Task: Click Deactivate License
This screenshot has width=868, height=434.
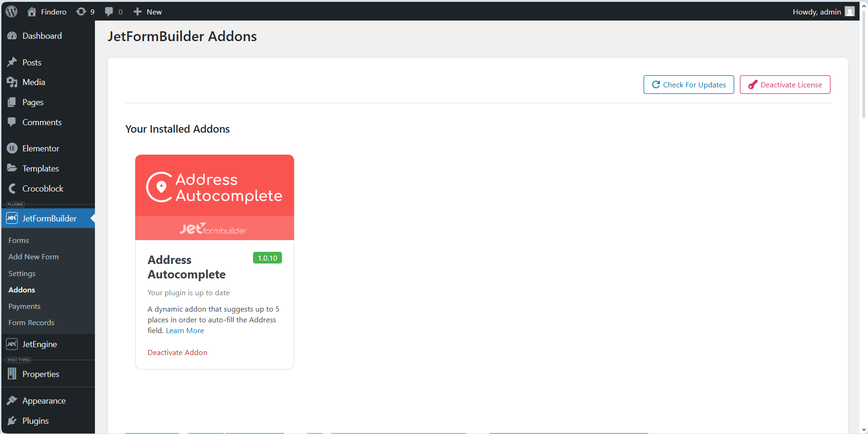Action: click(x=785, y=85)
